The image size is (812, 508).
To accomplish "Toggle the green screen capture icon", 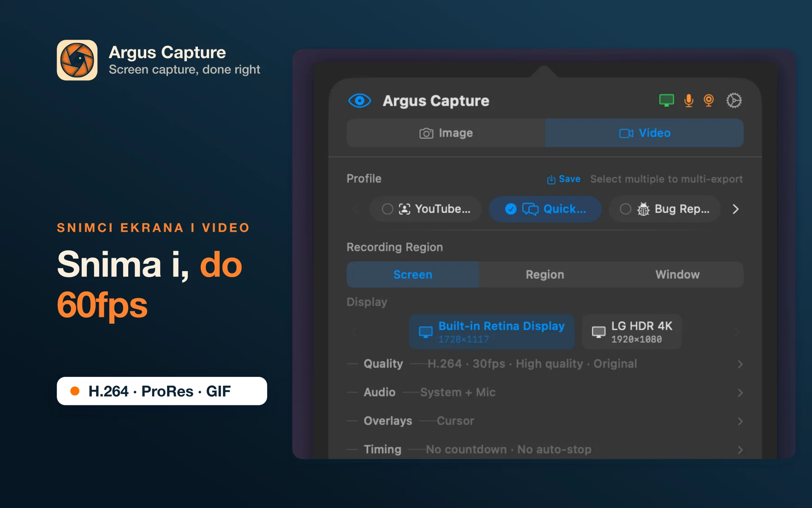I will point(666,100).
